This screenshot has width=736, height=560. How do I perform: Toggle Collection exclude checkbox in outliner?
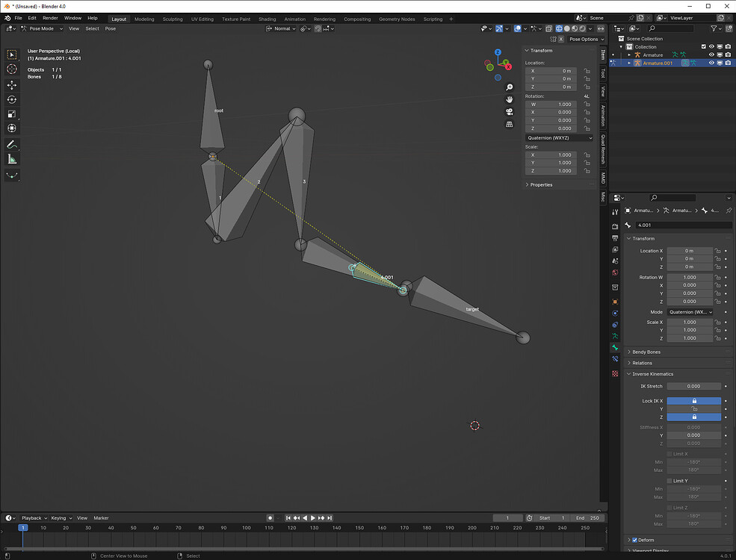tap(703, 47)
